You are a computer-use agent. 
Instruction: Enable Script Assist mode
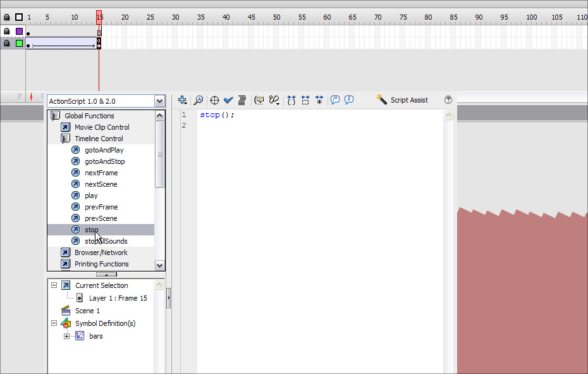tap(402, 100)
